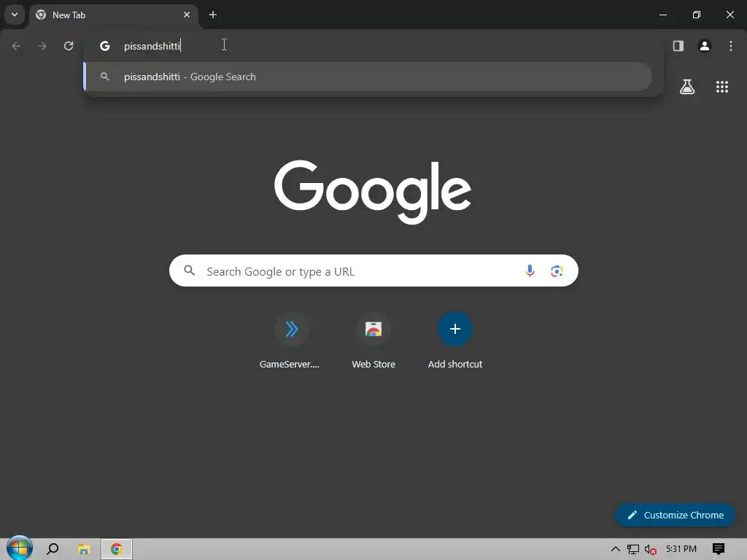This screenshot has width=747, height=560.
Task: Open the Windows Start menu
Action: pyautogui.click(x=19, y=548)
